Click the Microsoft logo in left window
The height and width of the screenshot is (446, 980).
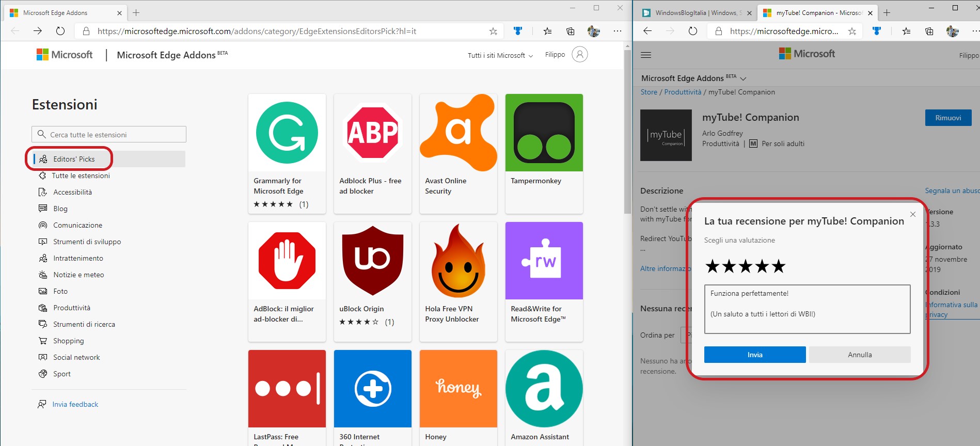tap(65, 55)
